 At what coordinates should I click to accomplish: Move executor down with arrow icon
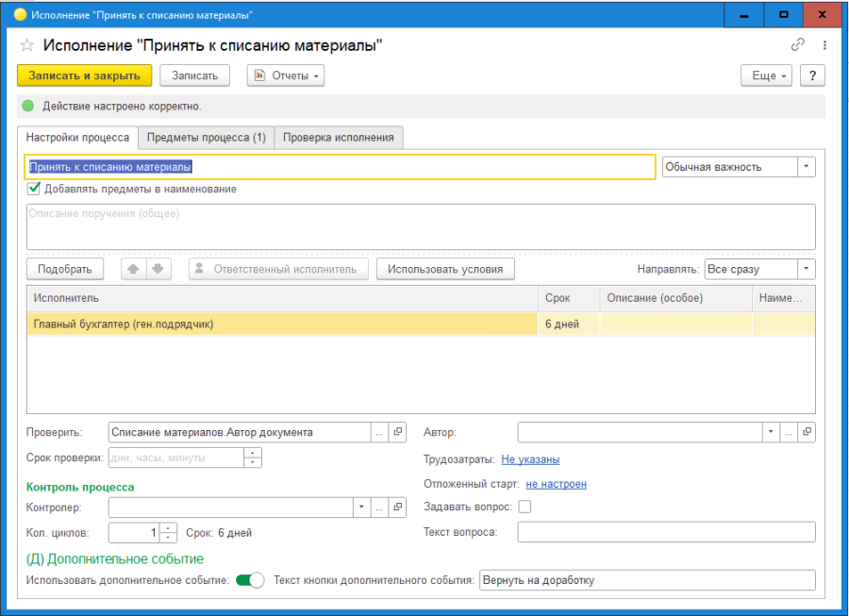[x=157, y=269]
